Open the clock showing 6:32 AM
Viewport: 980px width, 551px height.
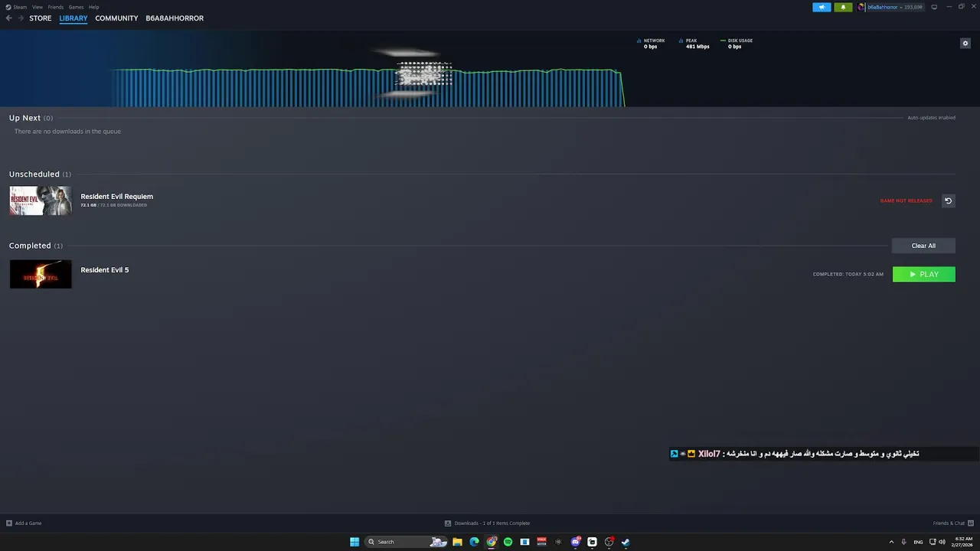click(x=962, y=542)
